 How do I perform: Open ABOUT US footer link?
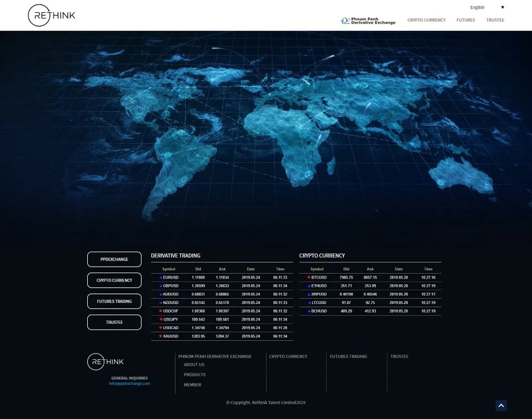194,365
